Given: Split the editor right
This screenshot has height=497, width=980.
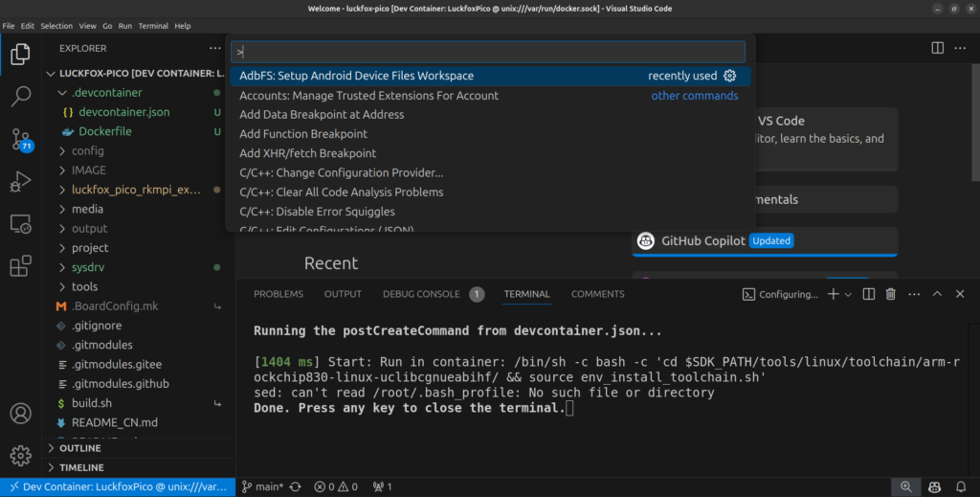Looking at the screenshot, I should 938,48.
